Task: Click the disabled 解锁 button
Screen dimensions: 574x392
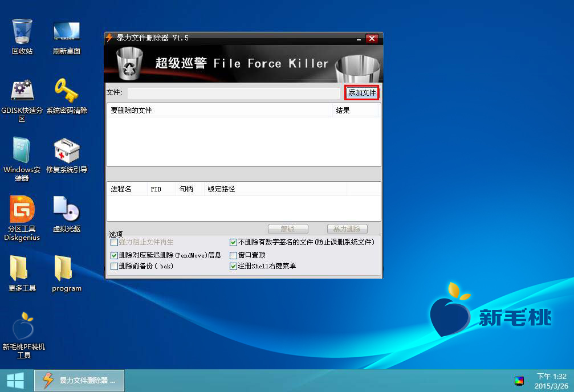Action: pyautogui.click(x=288, y=228)
